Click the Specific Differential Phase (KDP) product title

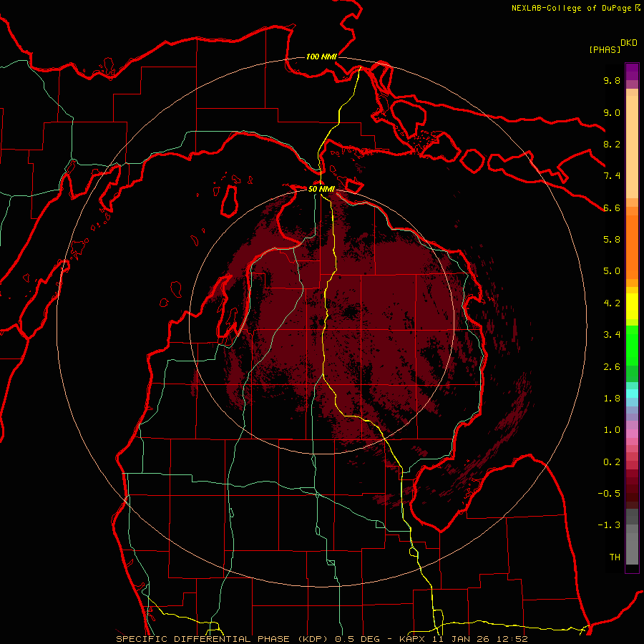coord(223,639)
